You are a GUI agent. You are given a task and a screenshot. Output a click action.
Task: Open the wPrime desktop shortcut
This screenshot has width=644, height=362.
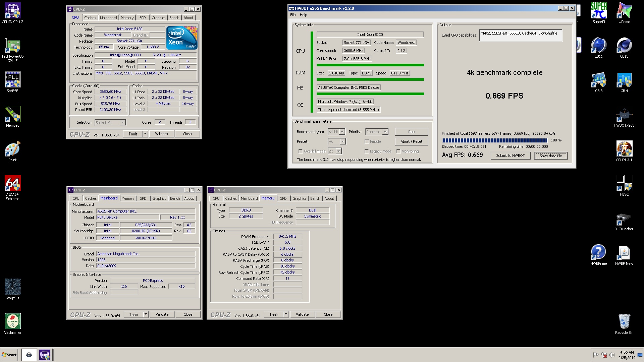coord(624,13)
